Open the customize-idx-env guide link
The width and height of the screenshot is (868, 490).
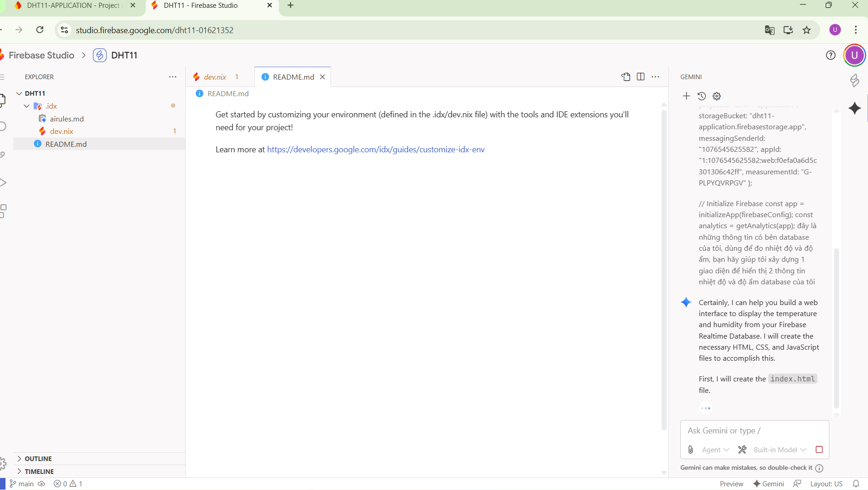376,150
